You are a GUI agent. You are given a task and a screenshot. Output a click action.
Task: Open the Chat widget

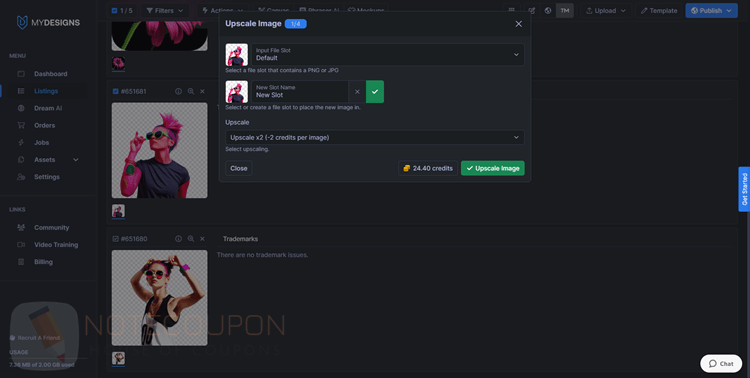tap(721, 364)
